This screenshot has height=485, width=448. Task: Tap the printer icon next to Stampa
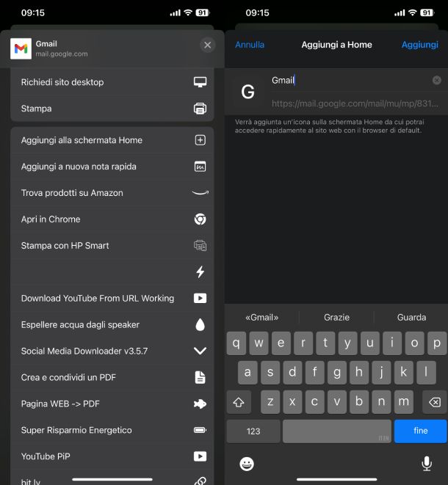pos(200,109)
